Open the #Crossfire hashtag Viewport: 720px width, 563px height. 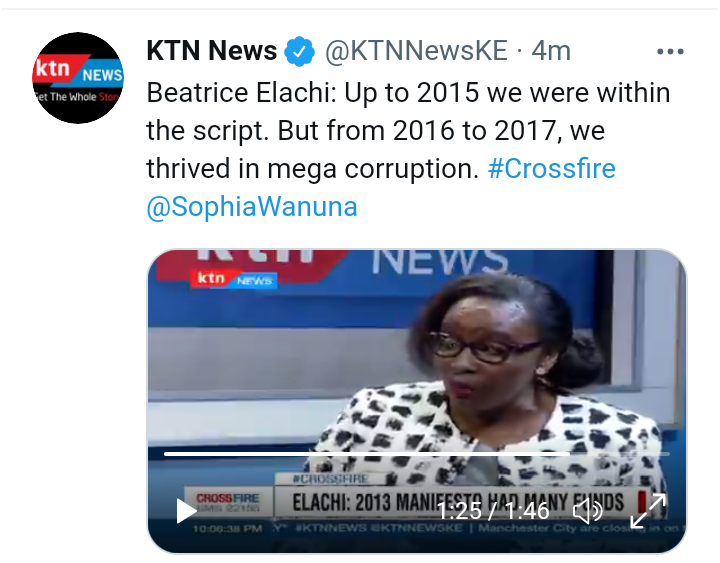[551, 168]
